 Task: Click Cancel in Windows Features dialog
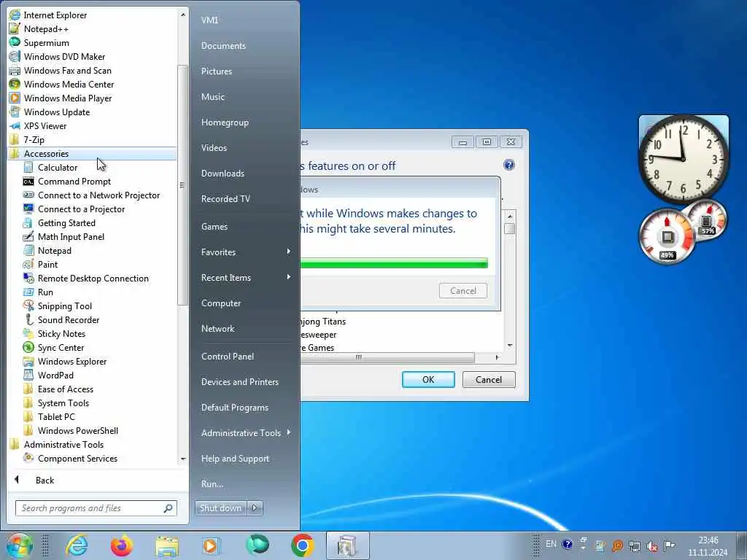(489, 379)
